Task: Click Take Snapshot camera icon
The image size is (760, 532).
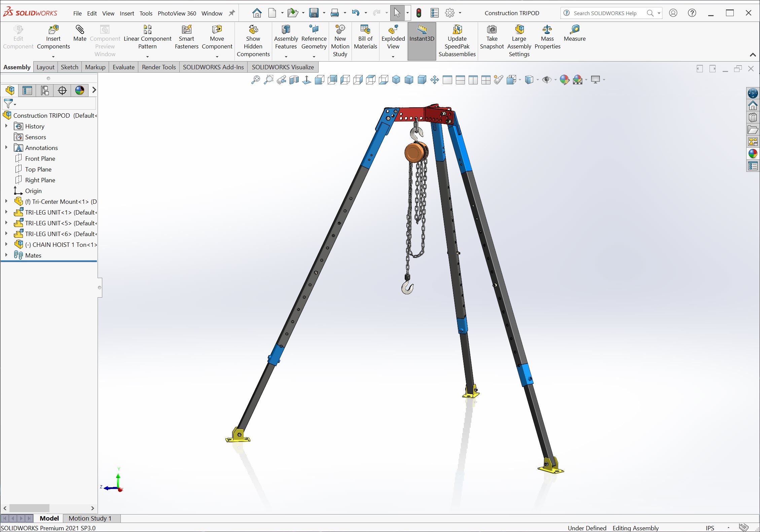Action: click(x=492, y=30)
